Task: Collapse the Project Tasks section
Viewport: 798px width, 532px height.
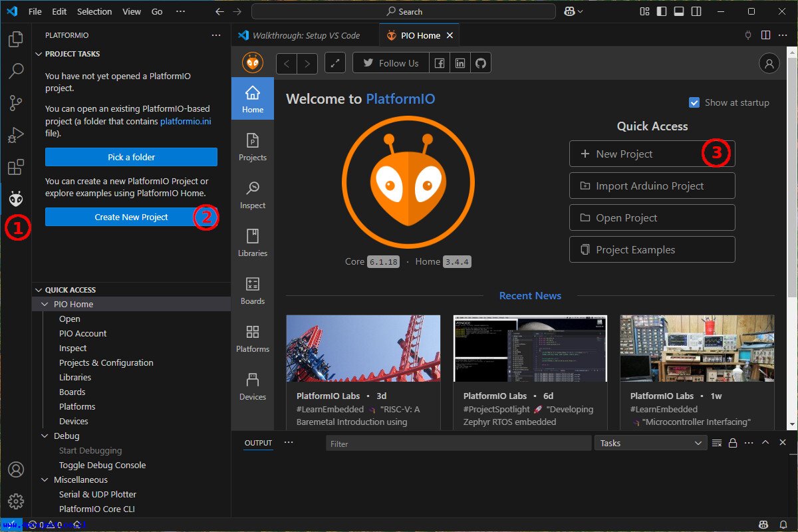Action: 39,54
